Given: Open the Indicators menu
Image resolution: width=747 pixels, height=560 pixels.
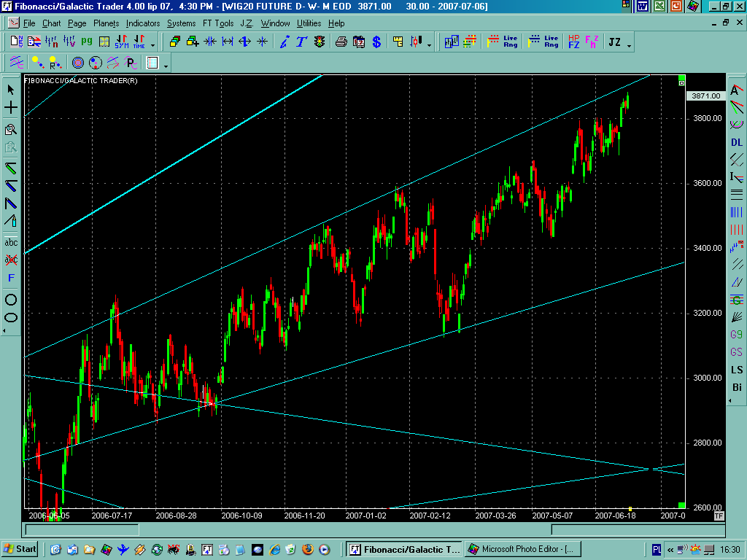Looking at the screenshot, I should (x=143, y=23).
